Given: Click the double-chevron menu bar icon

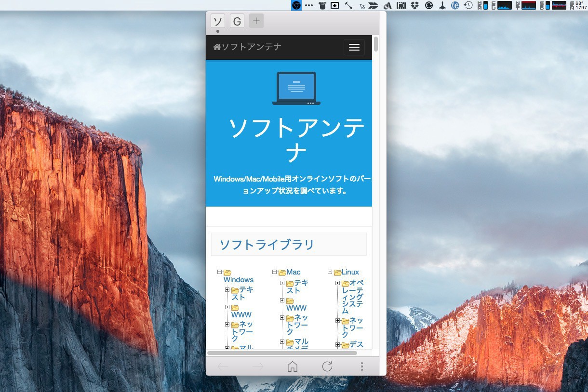Looking at the screenshot, I should point(374,6).
